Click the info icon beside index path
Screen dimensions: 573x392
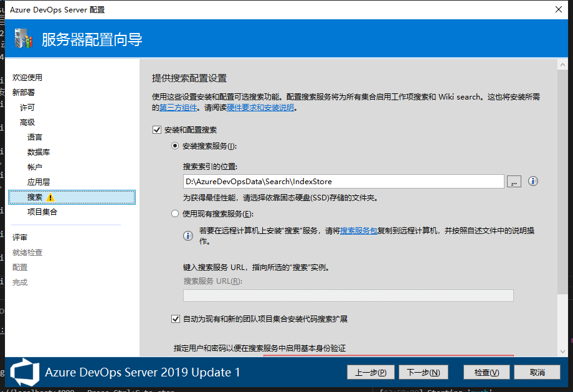[533, 181]
